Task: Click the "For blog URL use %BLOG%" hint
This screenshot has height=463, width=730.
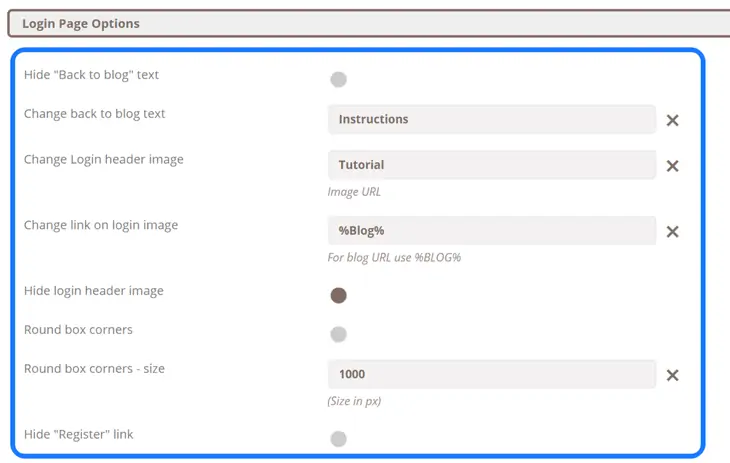Action: click(x=394, y=257)
